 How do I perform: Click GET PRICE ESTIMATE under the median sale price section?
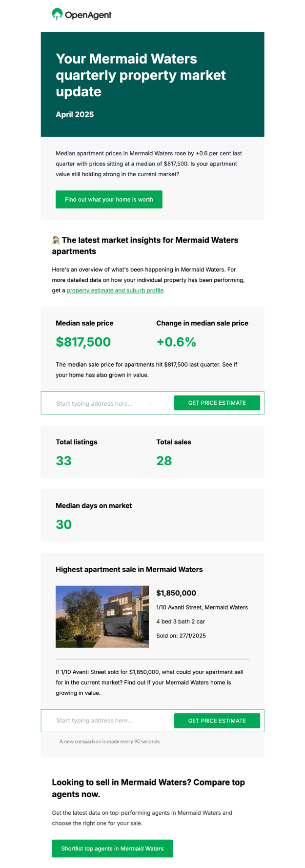pyautogui.click(x=217, y=403)
